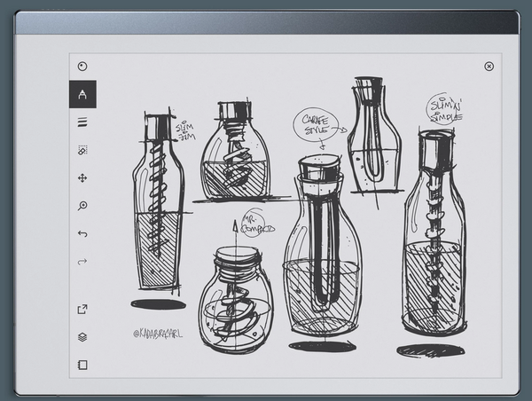
Task: Redo the undone stroke
Action: 82,261
